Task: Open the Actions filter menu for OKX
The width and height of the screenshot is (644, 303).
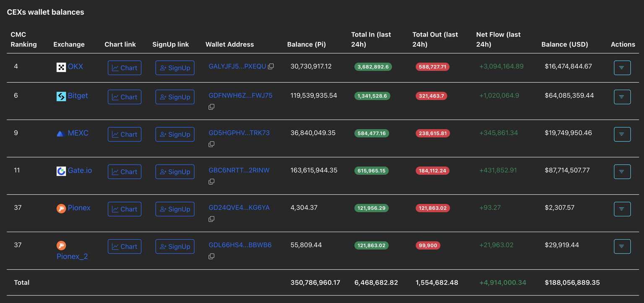Action: 622,68
